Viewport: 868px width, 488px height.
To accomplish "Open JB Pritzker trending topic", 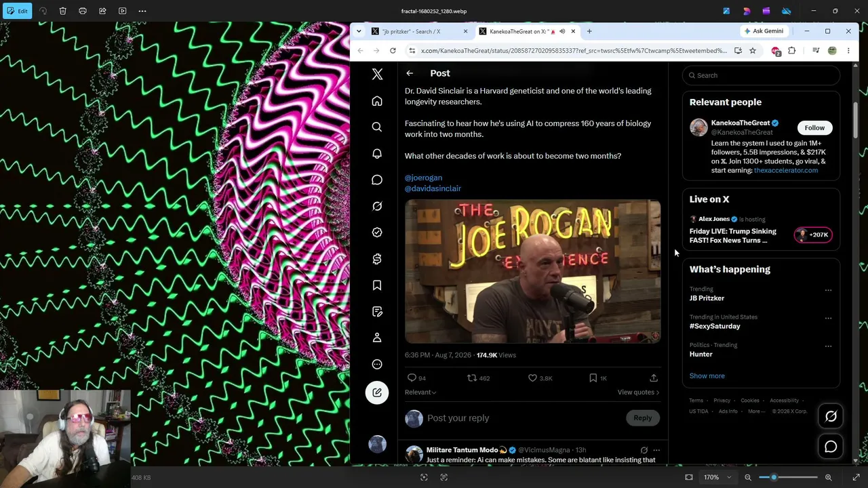I will (707, 298).
